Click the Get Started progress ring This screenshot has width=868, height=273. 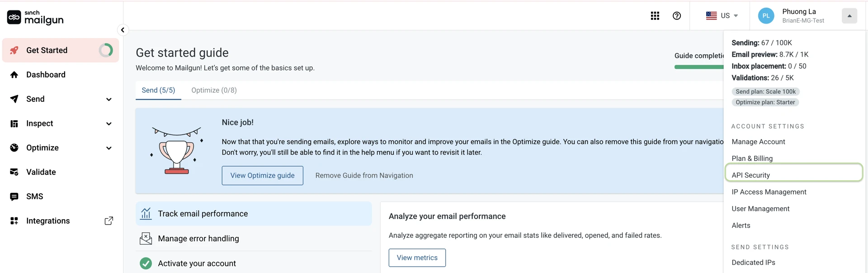[106, 50]
